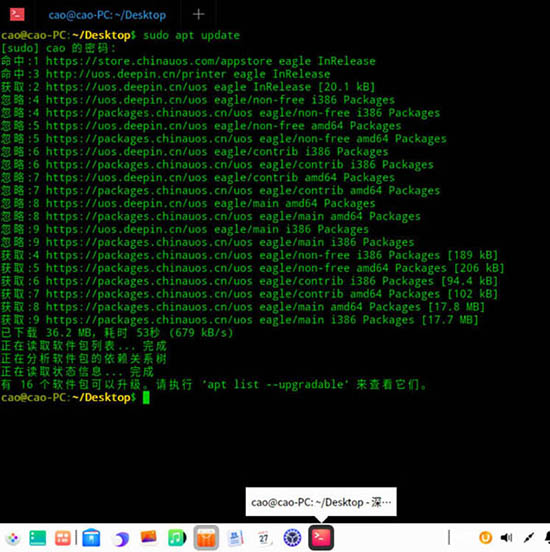Open the orange app store icon
Viewport: 550px width, 552px height.
click(206, 538)
